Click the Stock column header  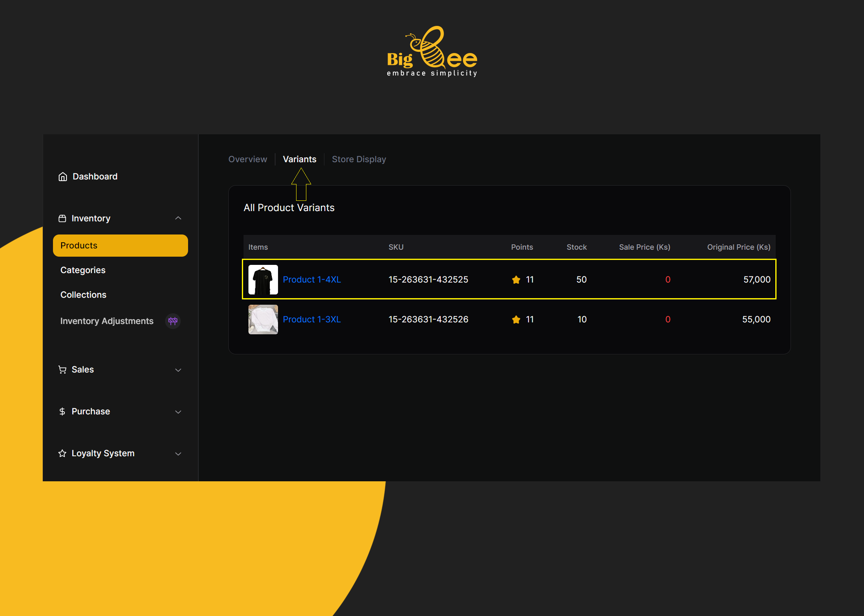click(577, 247)
